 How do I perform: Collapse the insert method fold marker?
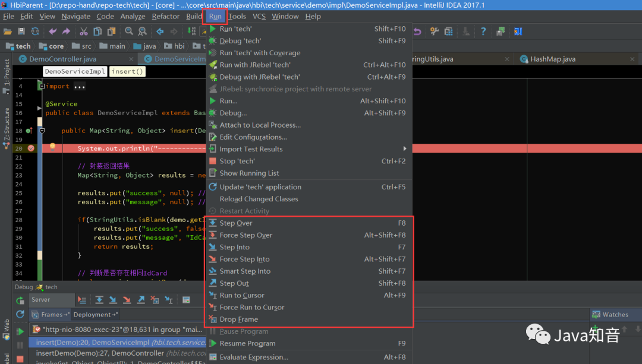tap(42, 131)
